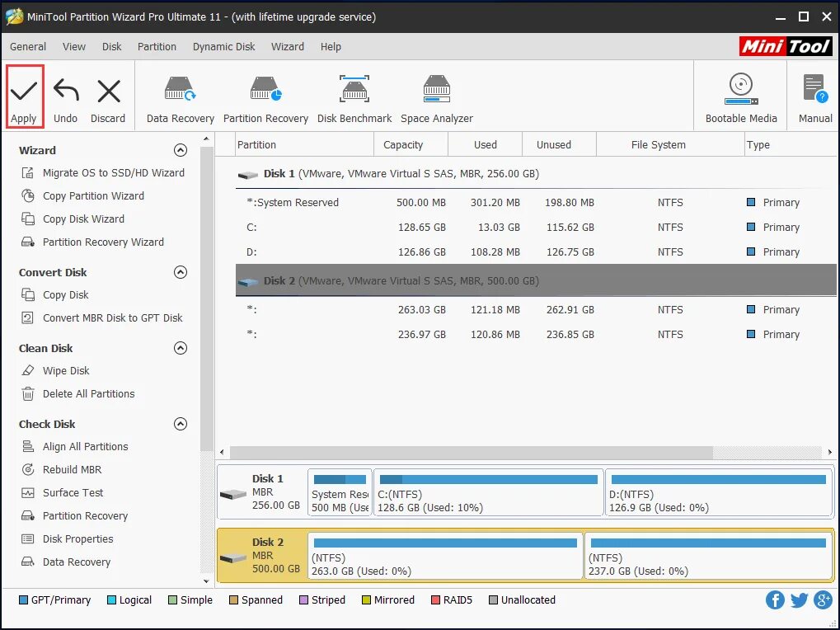This screenshot has width=840, height=630.
Task: Open the Dynamic Disk menu
Action: tap(224, 47)
